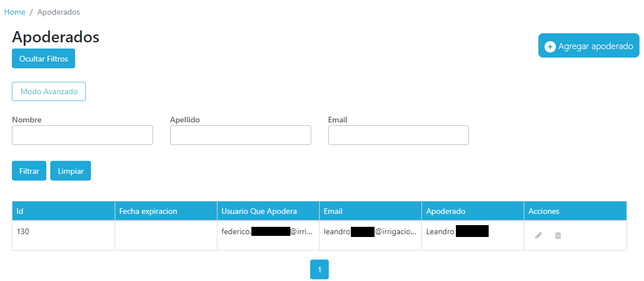The image size is (644, 281).
Task: Open page 1 in the pagination
Action: point(319,270)
